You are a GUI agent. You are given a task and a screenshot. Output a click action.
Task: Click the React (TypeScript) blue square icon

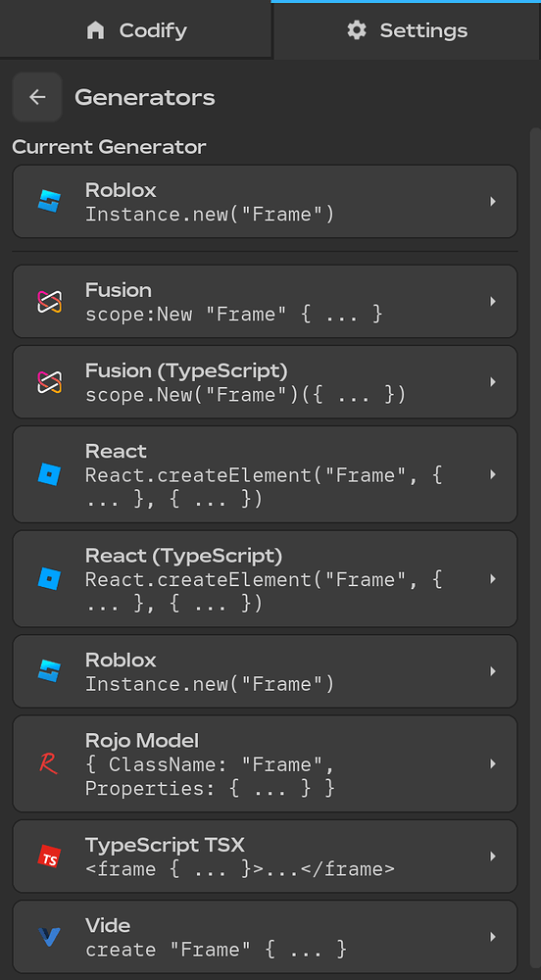[x=49, y=579]
